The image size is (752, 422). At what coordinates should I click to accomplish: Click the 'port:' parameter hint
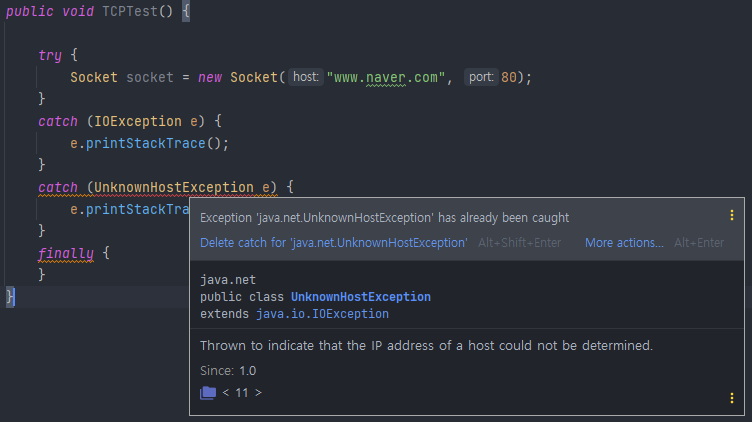pos(481,77)
